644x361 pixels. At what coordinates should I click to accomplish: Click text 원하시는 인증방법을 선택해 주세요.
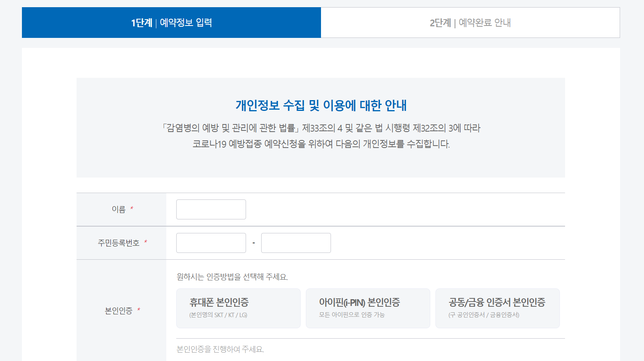point(232,277)
